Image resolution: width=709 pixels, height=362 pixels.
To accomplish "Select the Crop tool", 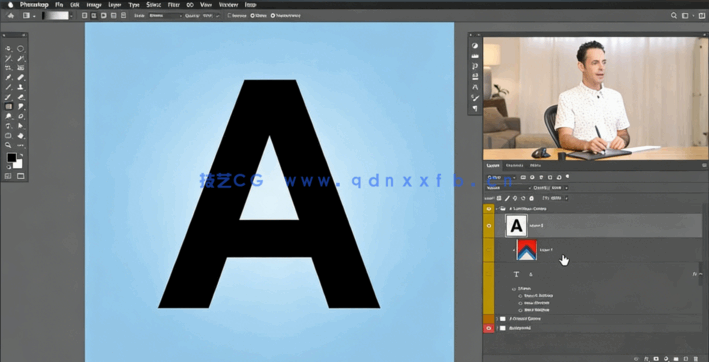I will tap(8, 68).
